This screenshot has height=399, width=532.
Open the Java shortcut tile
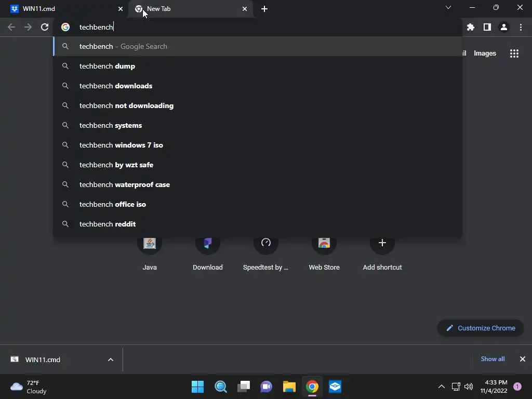150,253
